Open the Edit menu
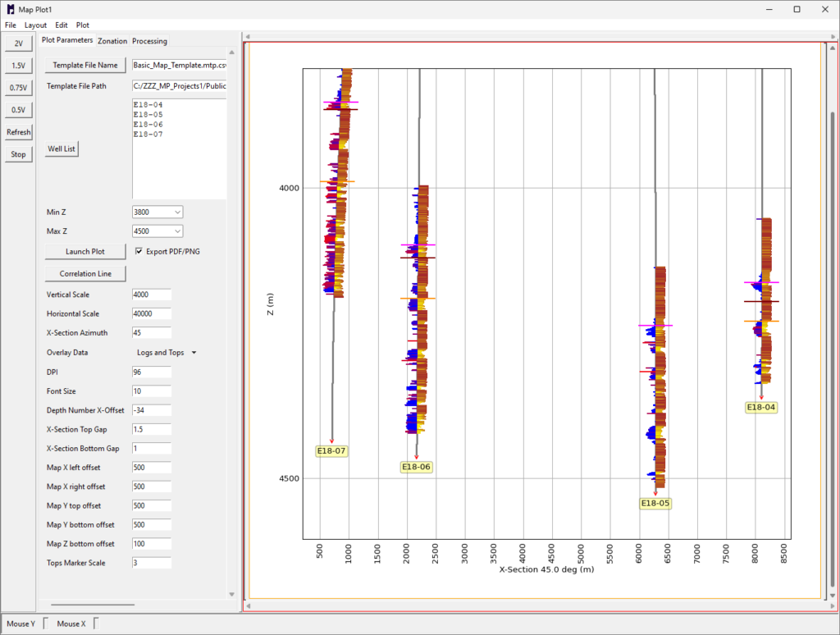This screenshot has height=635, width=840. pyautogui.click(x=61, y=25)
